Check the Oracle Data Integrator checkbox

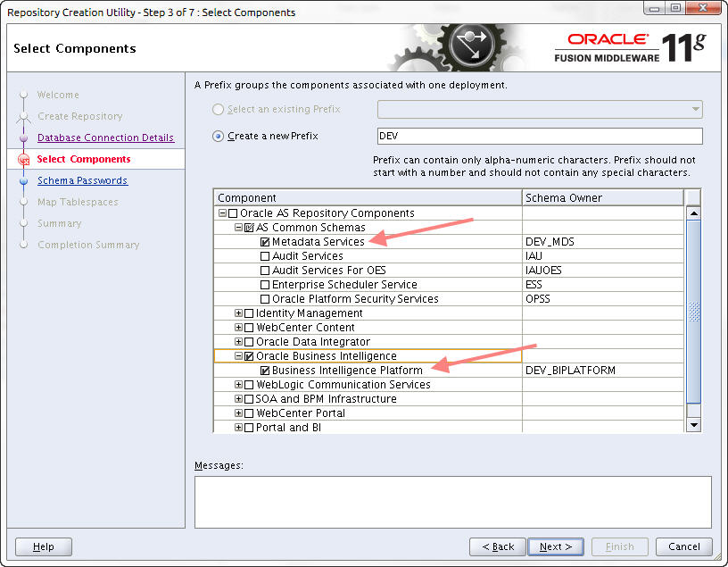click(x=249, y=343)
